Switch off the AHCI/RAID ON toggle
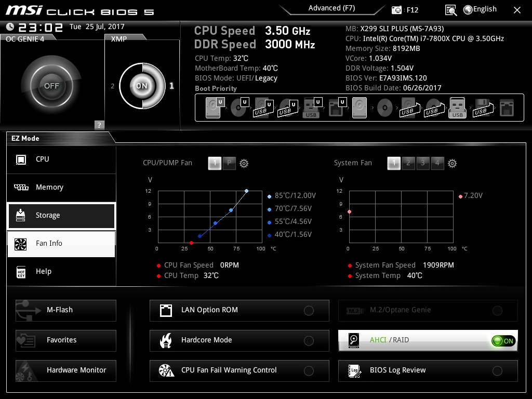 pyautogui.click(x=503, y=341)
